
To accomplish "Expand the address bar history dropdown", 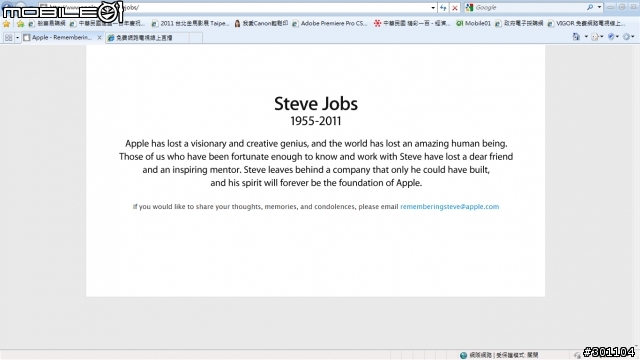I will pos(433,7).
